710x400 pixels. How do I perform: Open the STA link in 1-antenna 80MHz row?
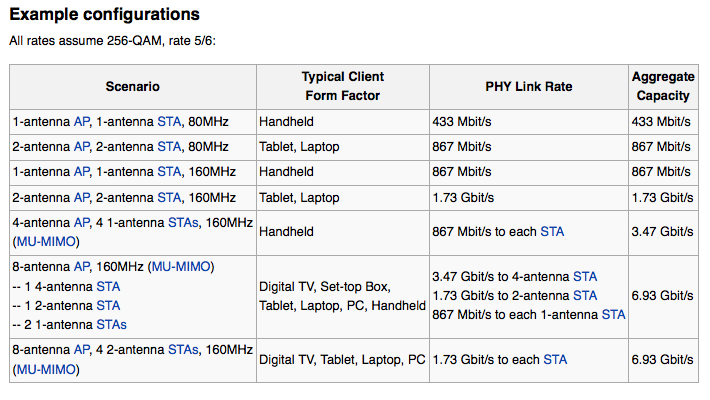tap(169, 122)
